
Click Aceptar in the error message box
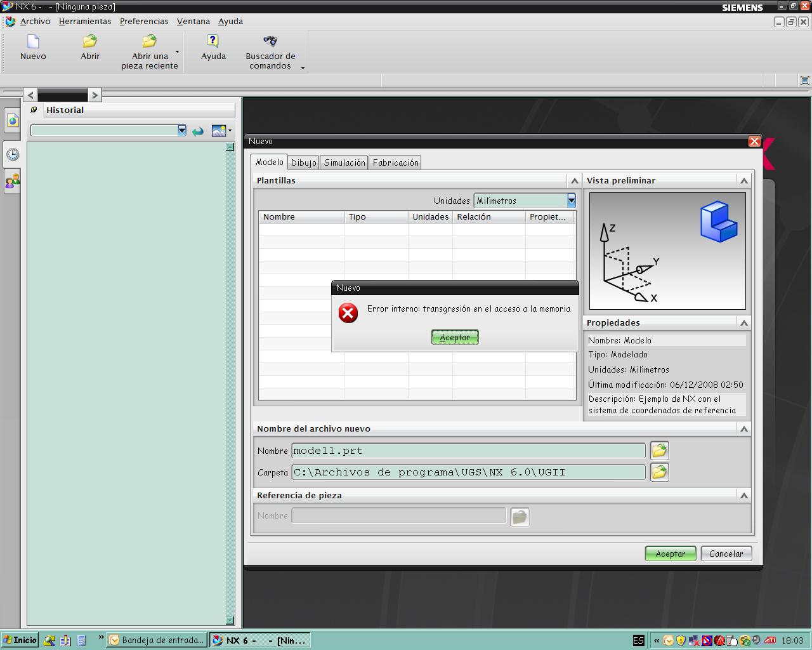click(455, 337)
